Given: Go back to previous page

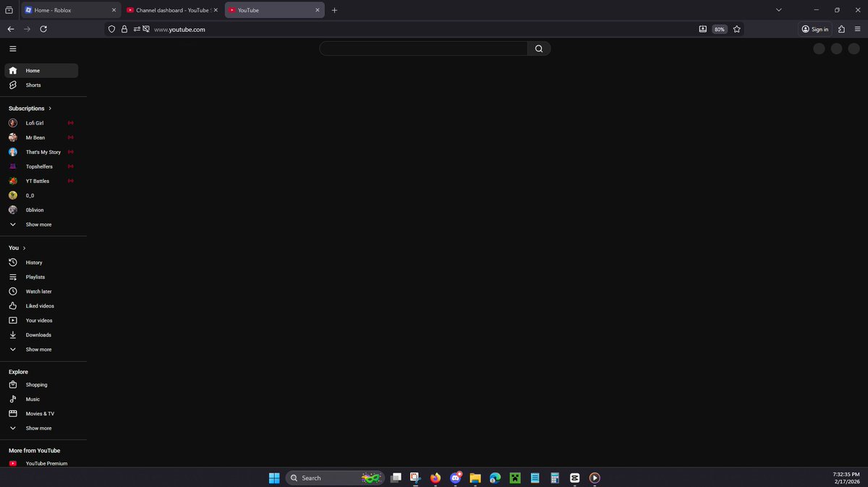Looking at the screenshot, I should pyautogui.click(x=10, y=29).
